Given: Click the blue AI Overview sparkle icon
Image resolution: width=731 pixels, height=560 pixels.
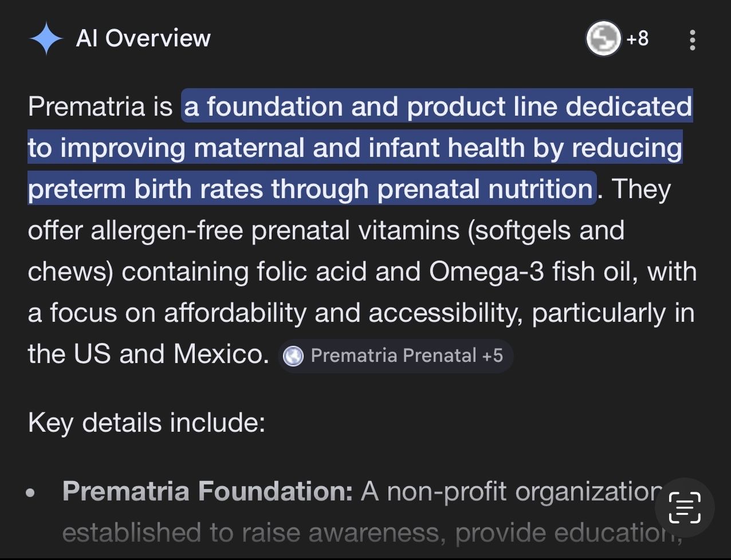Looking at the screenshot, I should [46, 39].
